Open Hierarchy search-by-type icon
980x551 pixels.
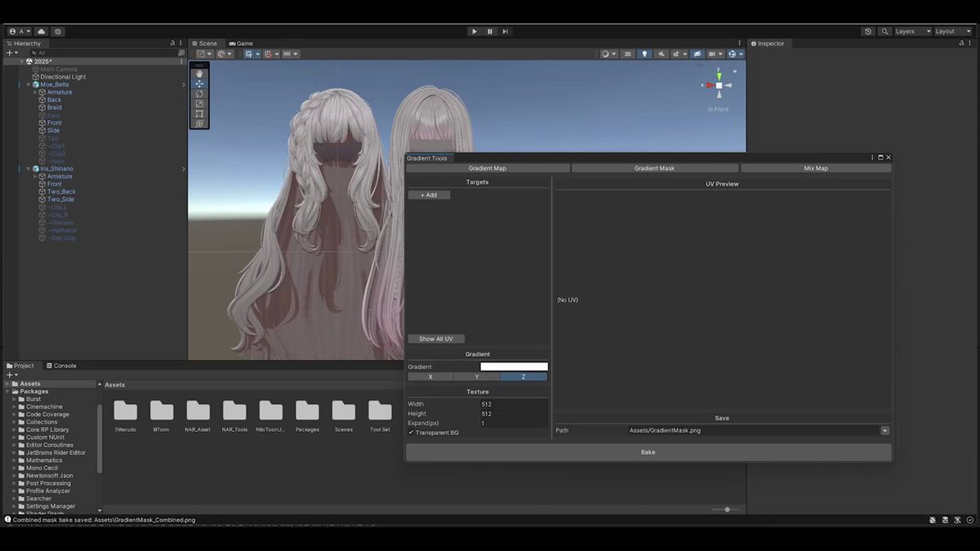[181, 52]
